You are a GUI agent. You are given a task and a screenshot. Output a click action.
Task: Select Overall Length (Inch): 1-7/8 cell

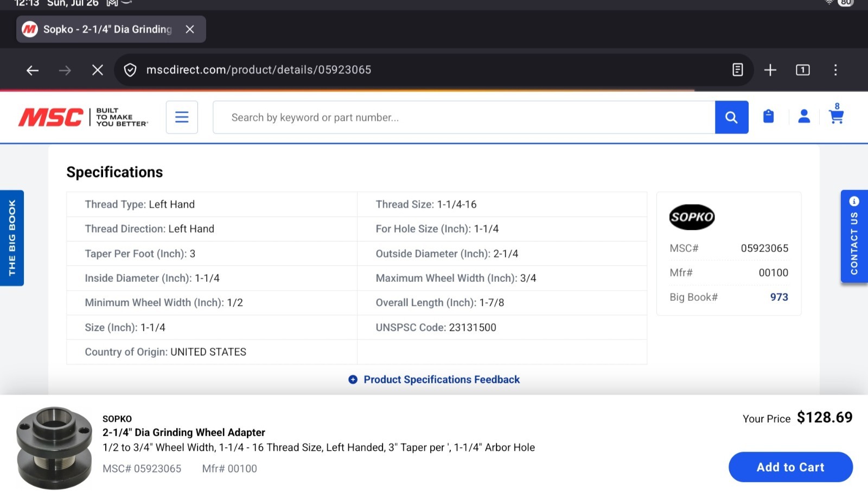click(502, 302)
